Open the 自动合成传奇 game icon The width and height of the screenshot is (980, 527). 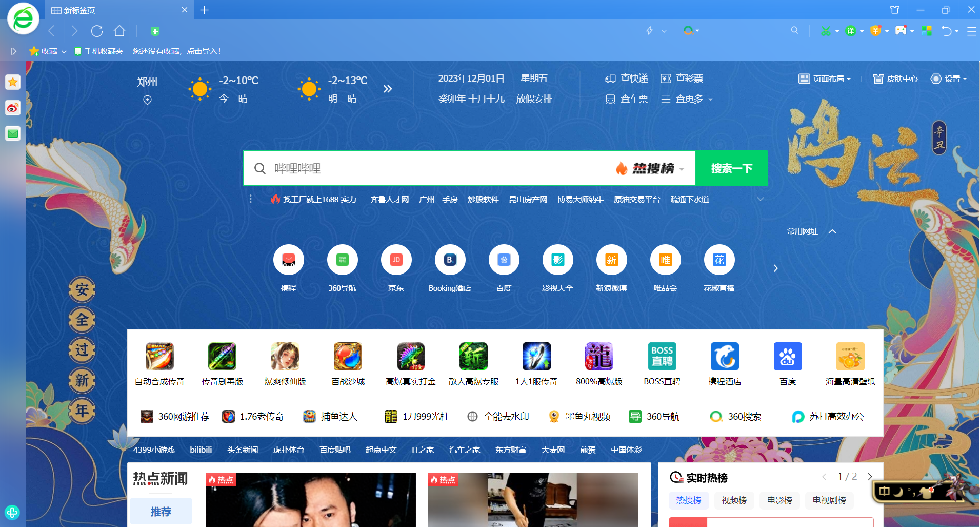pyautogui.click(x=159, y=356)
